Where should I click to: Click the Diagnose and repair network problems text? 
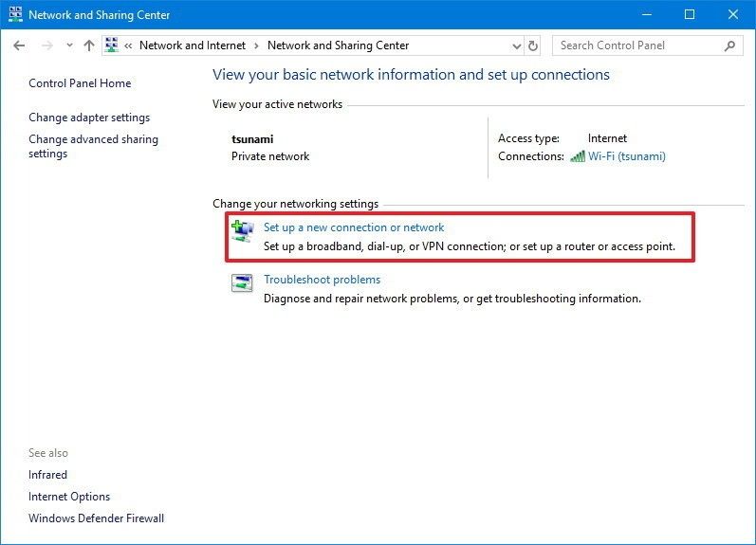tap(452, 299)
